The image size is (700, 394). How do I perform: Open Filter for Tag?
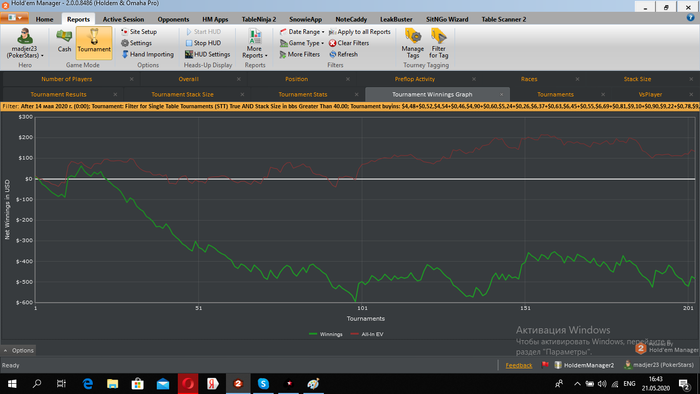(438, 43)
